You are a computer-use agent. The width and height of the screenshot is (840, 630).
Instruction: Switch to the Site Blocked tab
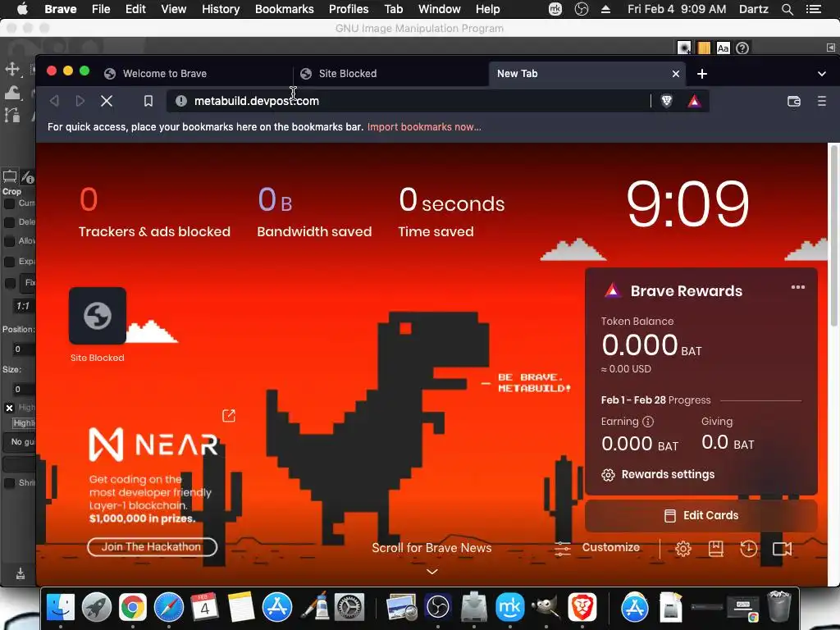click(390, 74)
